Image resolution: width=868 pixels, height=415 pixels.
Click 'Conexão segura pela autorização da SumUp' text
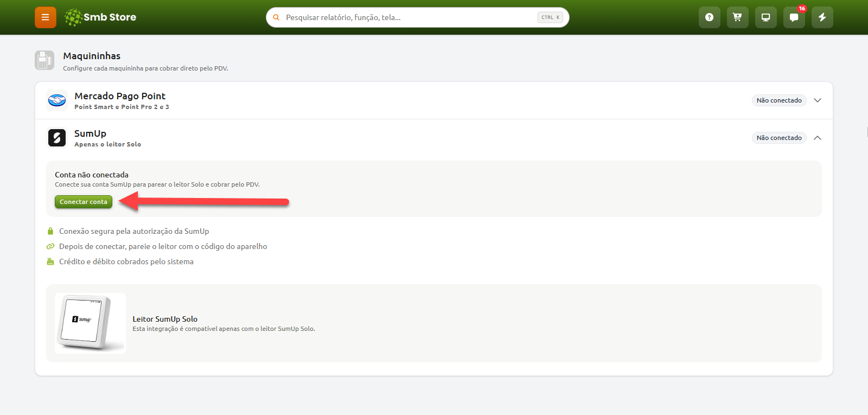134,231
